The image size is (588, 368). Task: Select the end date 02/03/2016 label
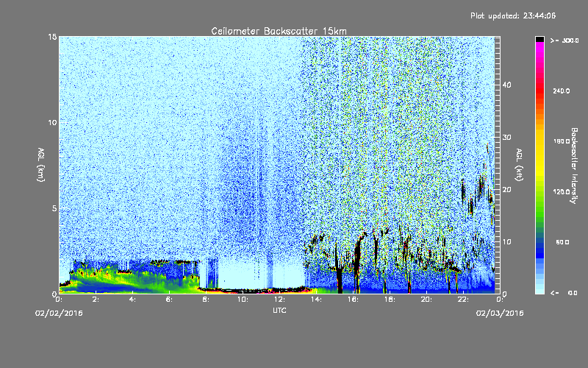[x=500, y=313]
